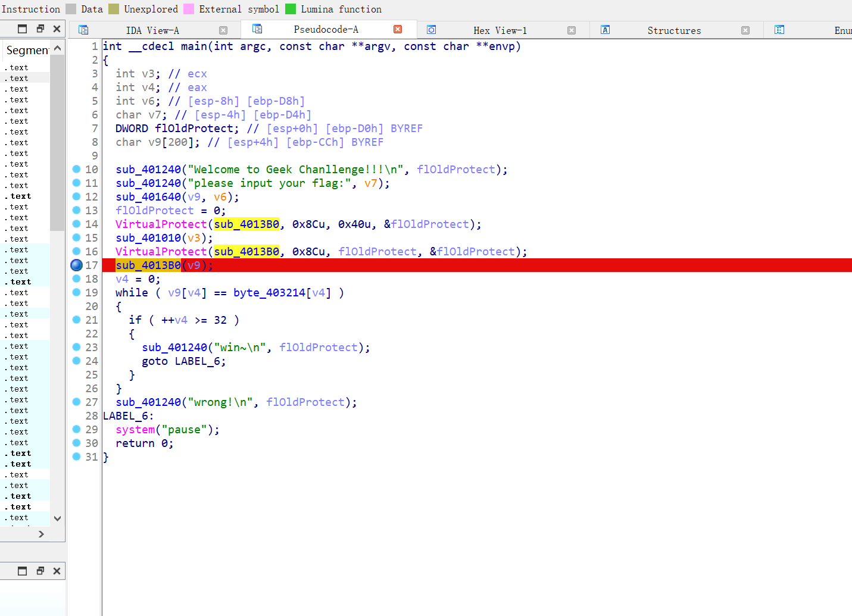Click goto LABEL_6 on line 24
The image size is (852, 616).
click(x=183, y=361)
